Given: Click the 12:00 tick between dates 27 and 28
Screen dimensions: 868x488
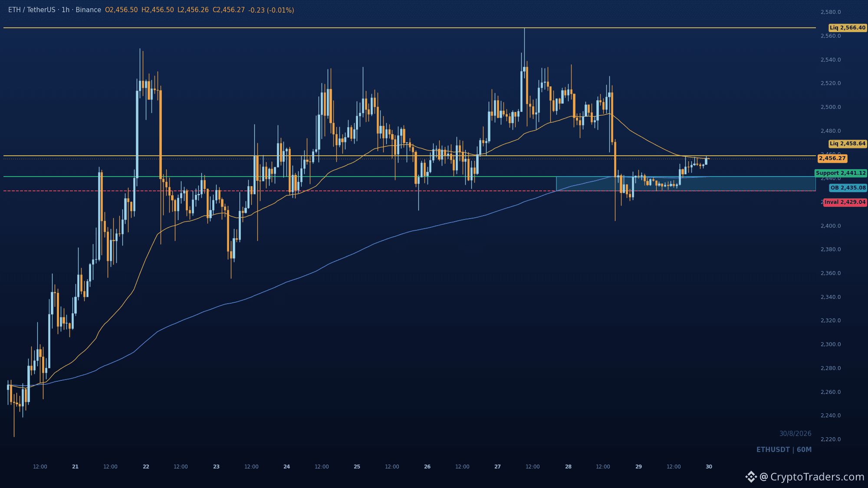Looking at the screenshot, I should [x=533, y=467].
